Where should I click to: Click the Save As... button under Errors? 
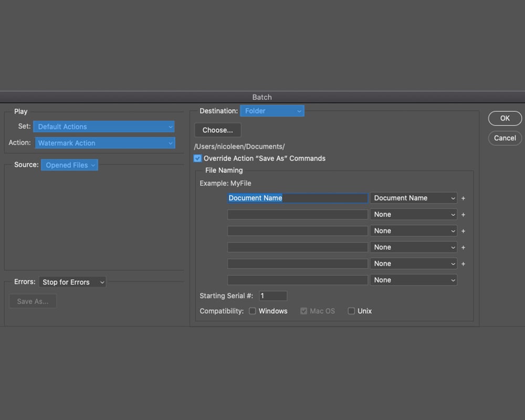coord(33,301)
